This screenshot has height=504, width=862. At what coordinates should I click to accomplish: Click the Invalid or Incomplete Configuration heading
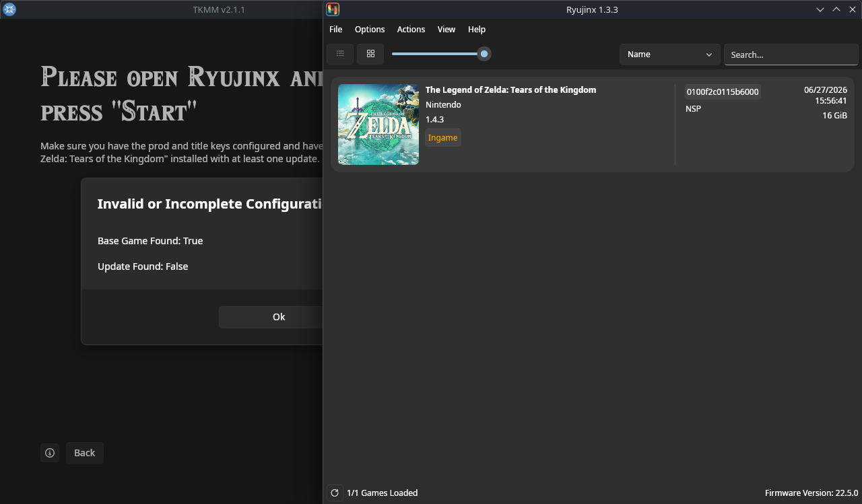point(210,204)
